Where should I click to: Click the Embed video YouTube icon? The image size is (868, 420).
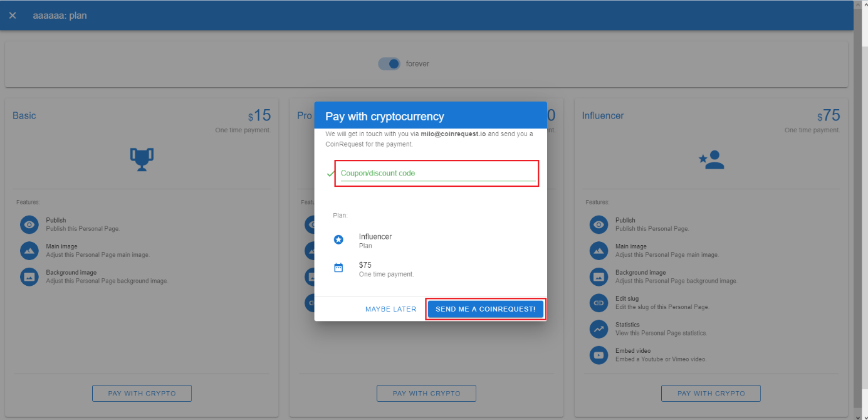(x=599, y=355)
